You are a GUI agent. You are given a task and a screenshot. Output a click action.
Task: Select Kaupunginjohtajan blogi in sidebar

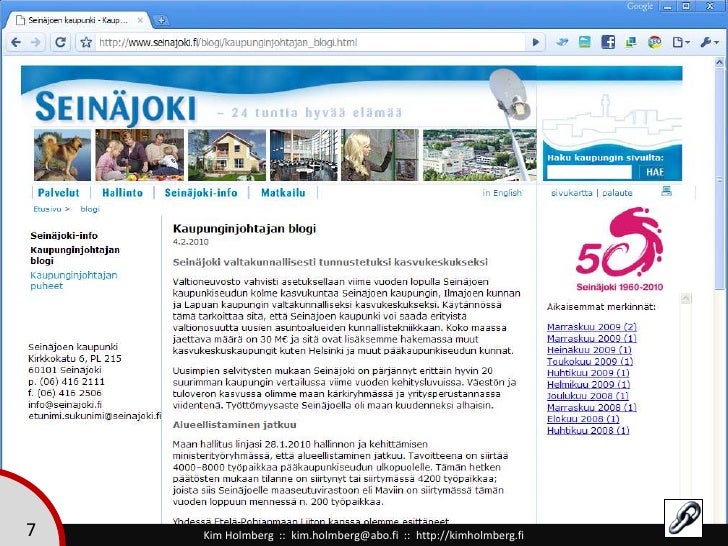[75, 255]
